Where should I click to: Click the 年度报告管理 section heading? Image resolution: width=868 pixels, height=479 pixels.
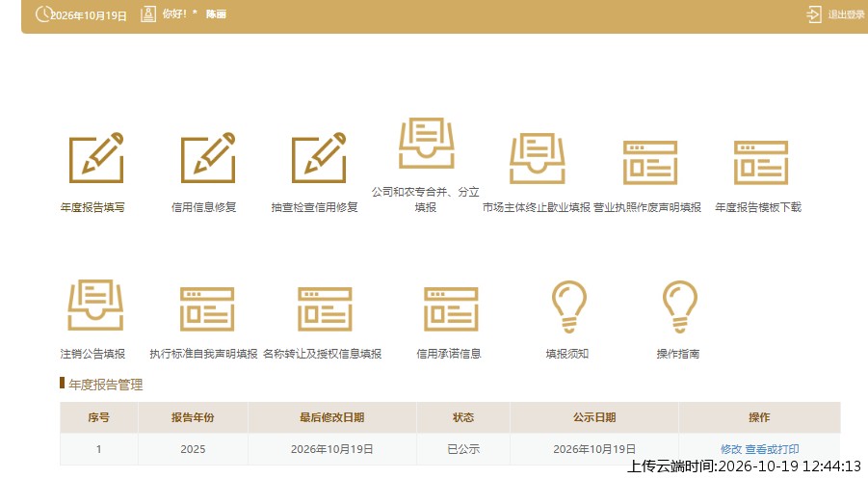(x=106, y=385)
